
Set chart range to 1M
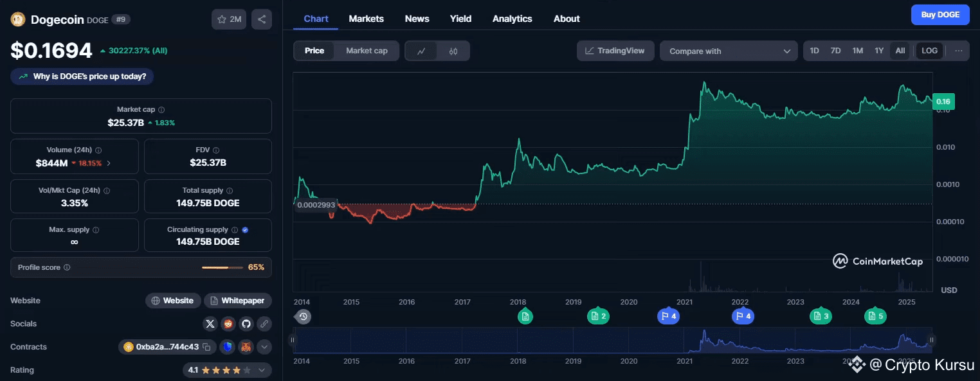click(x=857, y=51)
